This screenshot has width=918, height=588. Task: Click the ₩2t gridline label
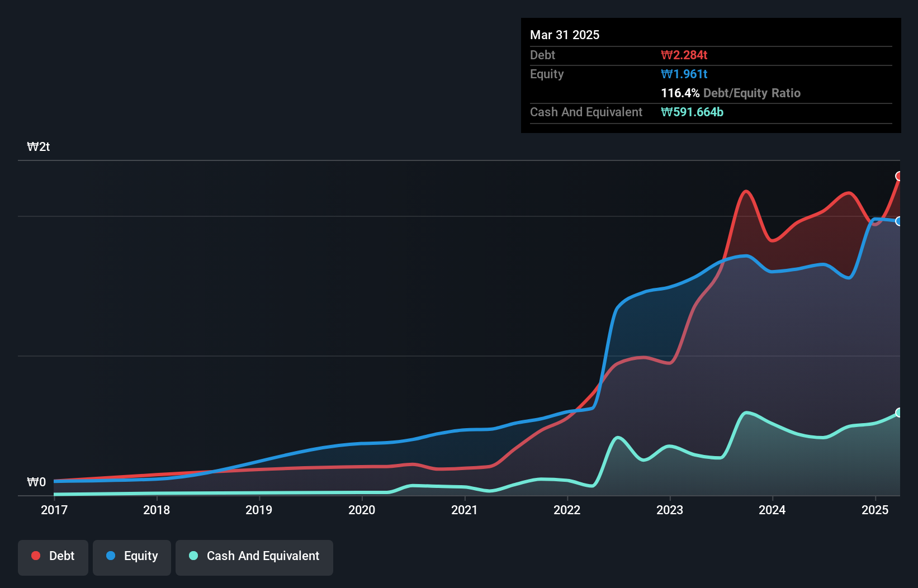[x=39, y=146]
